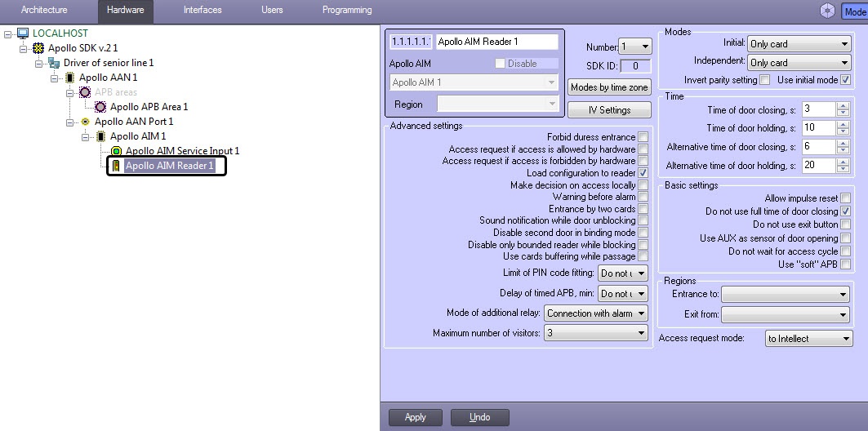This screenshot has height=431, width=868.
Task: Open Maximum number of visitors dropdown
Action: click(x=596, y=333)
